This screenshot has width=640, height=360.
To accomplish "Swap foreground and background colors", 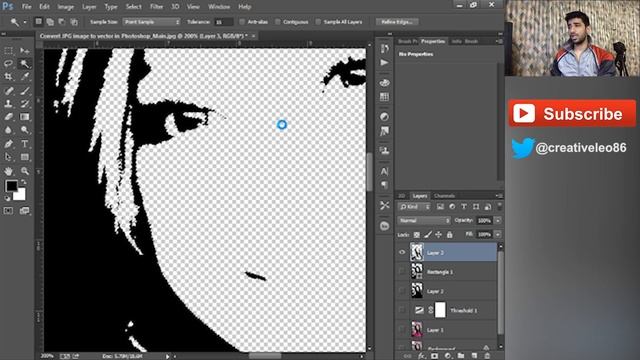I will coord(24,182).
